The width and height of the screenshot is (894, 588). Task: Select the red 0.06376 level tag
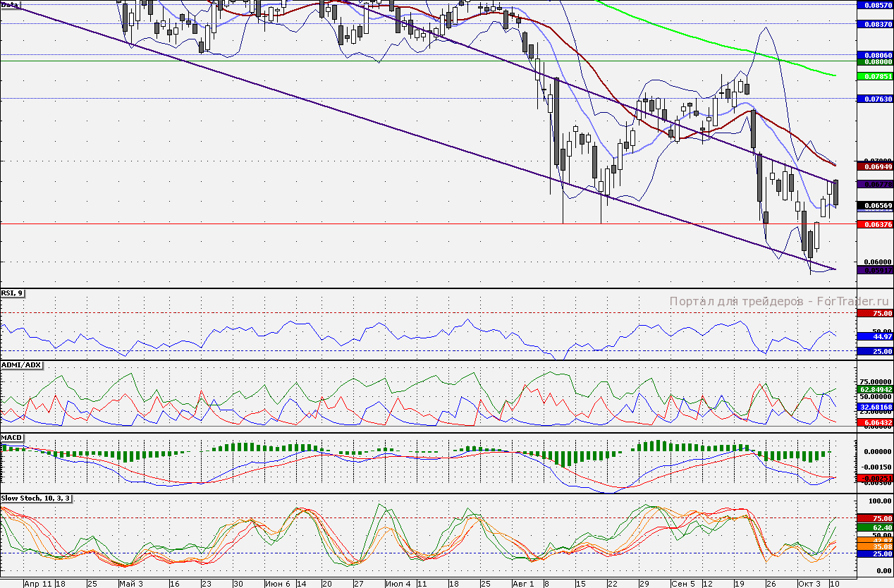(874, 224)
